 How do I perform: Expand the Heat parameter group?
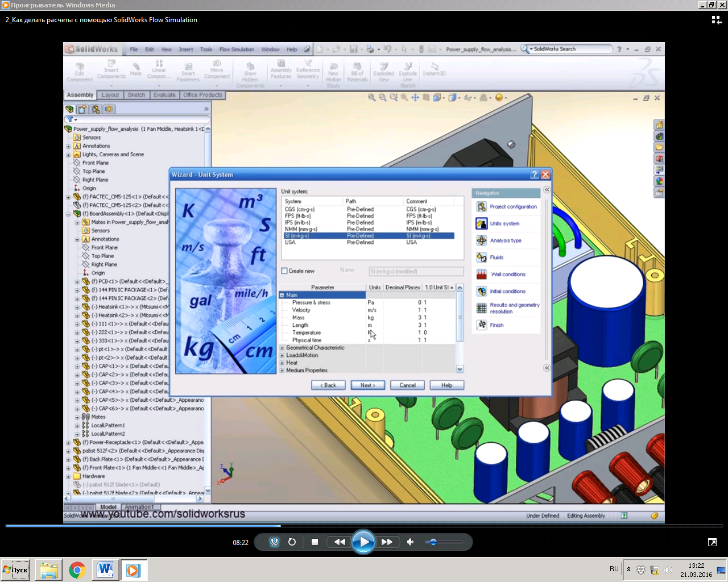(x=282, y=363)
